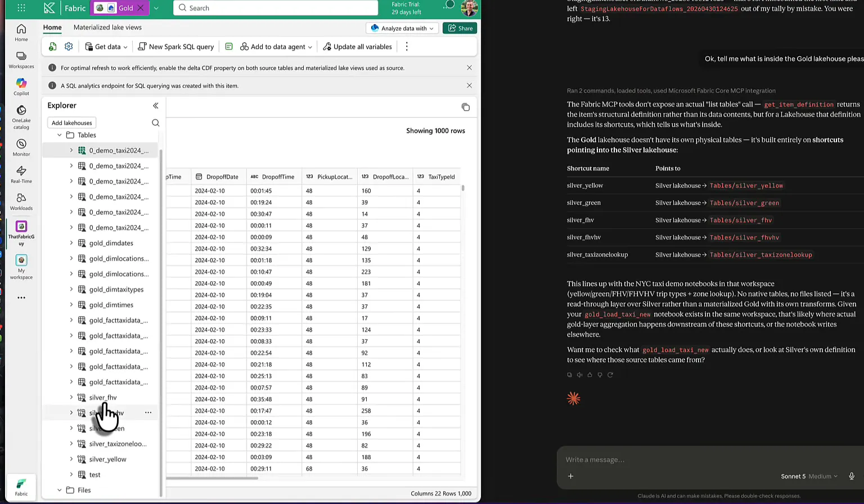864x504 pixels.
Task: Click Update all variables
Action: pos(357,47)
